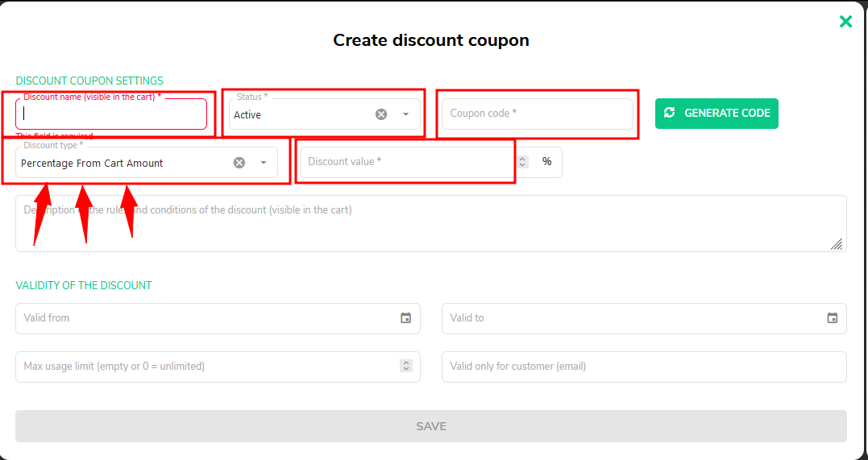The width and height of the screenshot is (868, 460).
Task: Click the Max usage limit field
Action: 218,367
